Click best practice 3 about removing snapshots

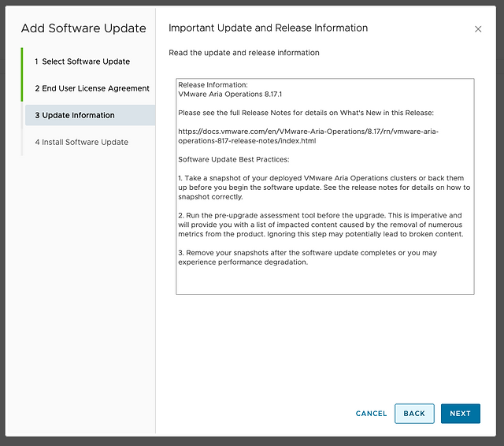[x=307, y=257]
